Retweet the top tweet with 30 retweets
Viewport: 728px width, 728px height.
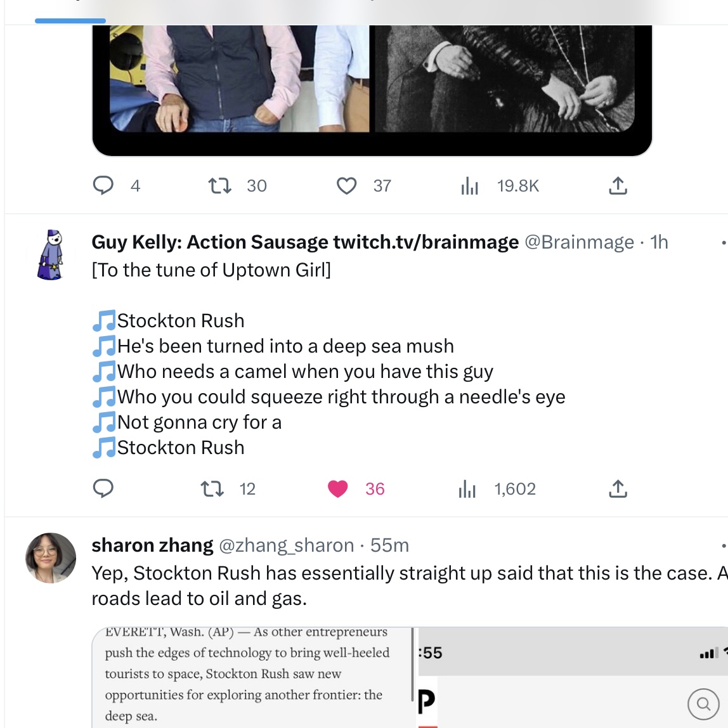[220, 186]
